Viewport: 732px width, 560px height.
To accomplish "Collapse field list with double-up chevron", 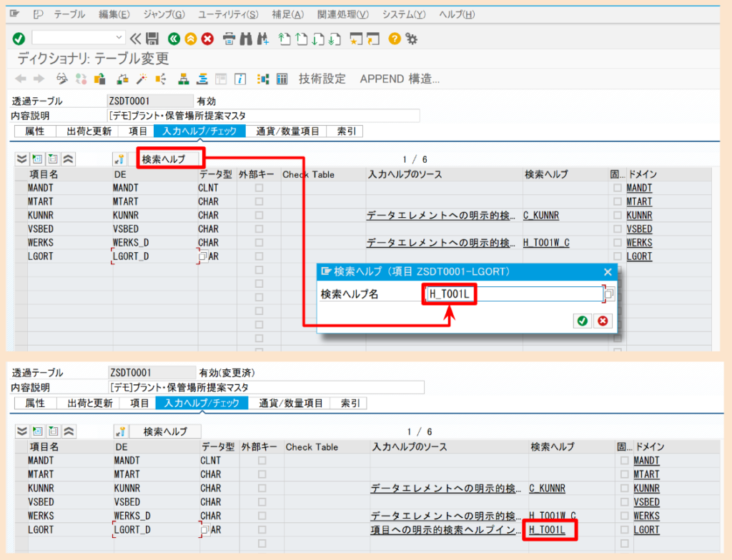I will tap(67, 160).
